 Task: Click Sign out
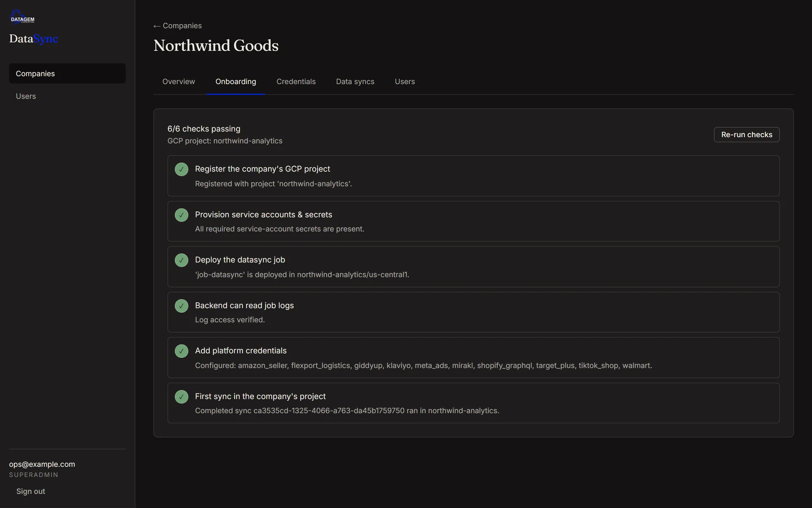click(30, 491)
